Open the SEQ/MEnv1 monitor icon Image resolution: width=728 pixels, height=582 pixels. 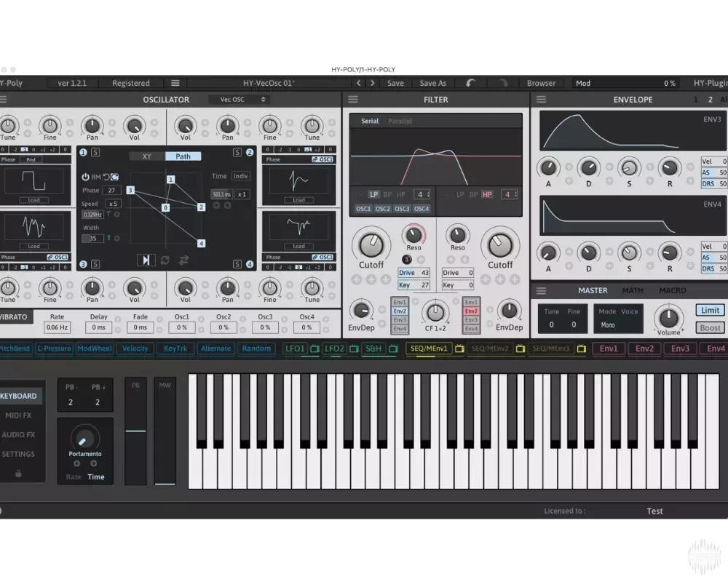coord(459,348)
